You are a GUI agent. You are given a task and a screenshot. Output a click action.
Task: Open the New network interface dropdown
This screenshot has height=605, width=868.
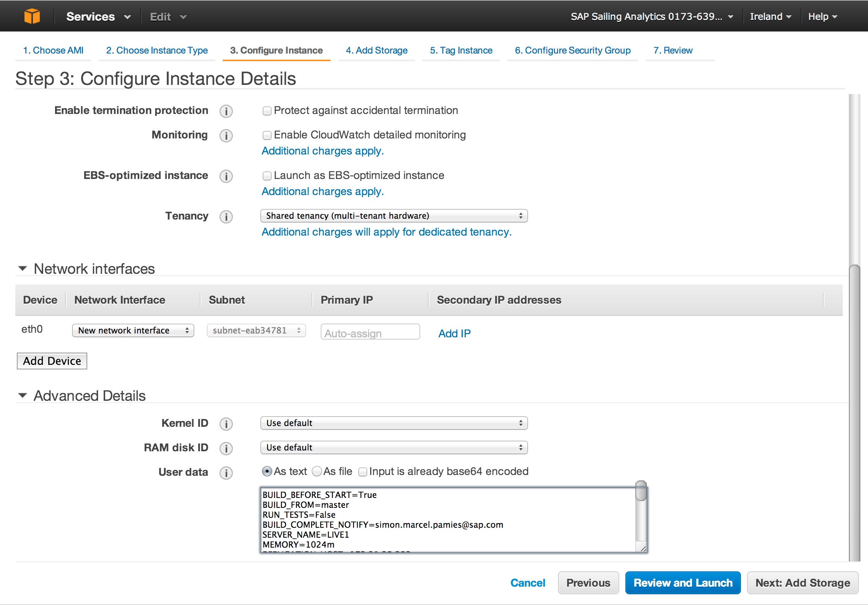point(133,330)
